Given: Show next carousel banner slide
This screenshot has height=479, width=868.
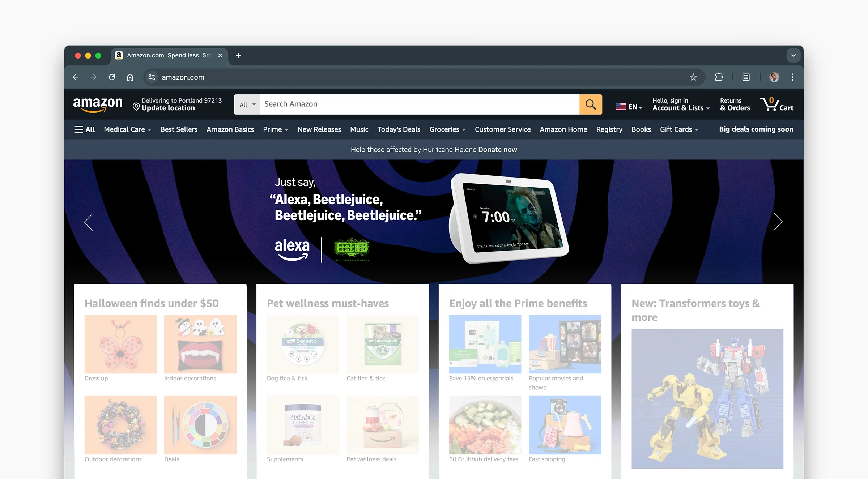Looking at the screenshot, I should pos(778,222).
